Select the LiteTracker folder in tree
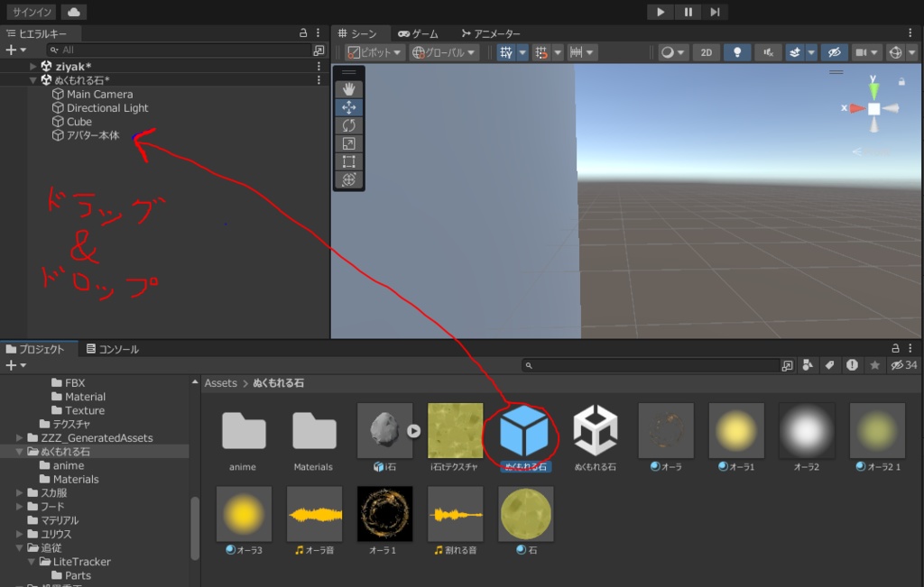The image size is (924, 587). pos(75,562)
